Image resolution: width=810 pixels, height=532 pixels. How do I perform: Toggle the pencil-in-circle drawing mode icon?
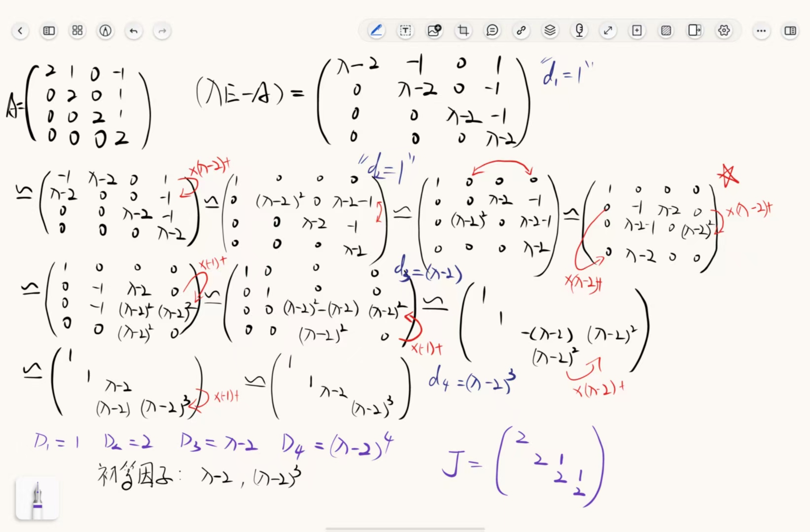(x=106, y=31)
